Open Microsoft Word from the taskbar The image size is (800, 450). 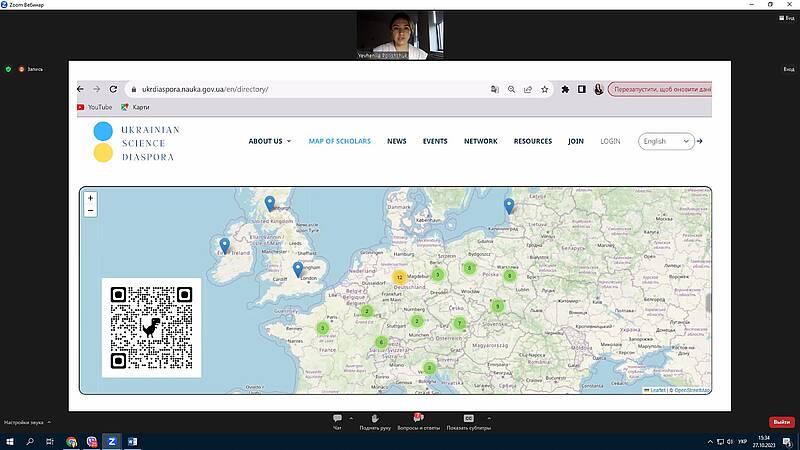[x=132, y=441]
